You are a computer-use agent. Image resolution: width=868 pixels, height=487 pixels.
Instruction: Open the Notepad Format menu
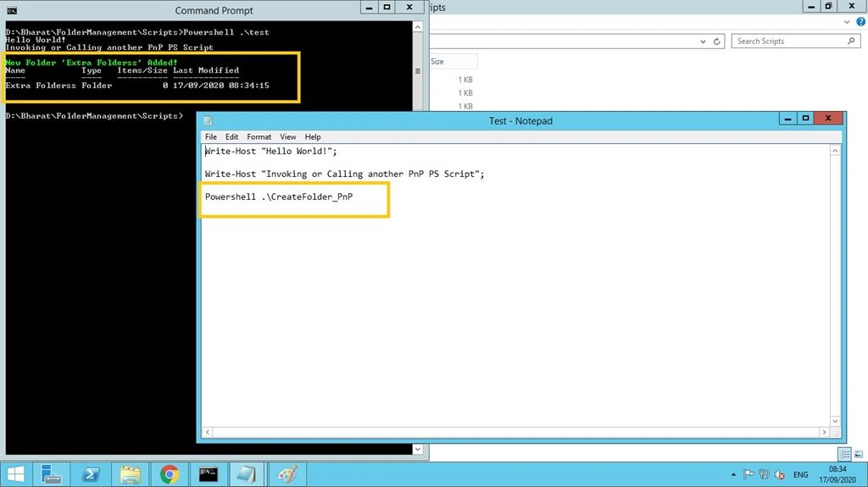pyautogui.click(x=259, y=136)
